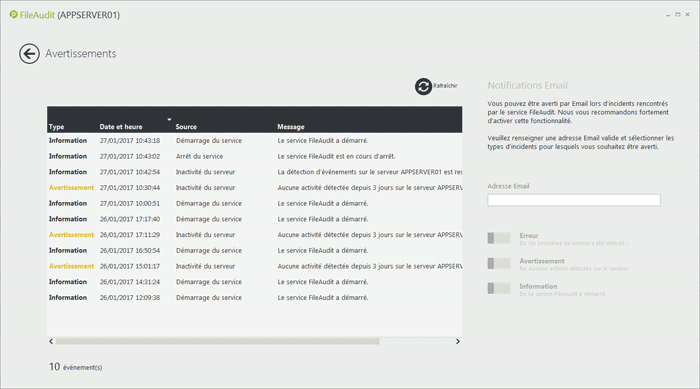The image size is (700, 389).
Task: Click the sort arrow above Date et heure
Action: [169, 119]
